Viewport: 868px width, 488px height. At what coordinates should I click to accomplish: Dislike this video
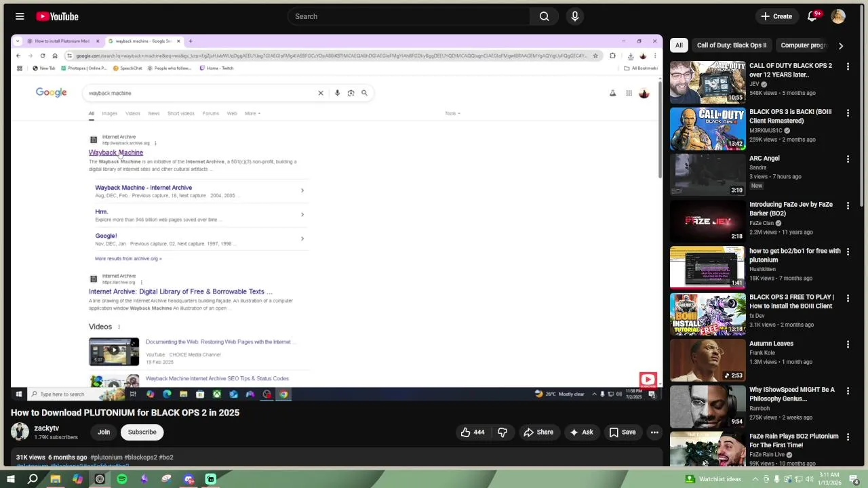click(x=502, y=432)
